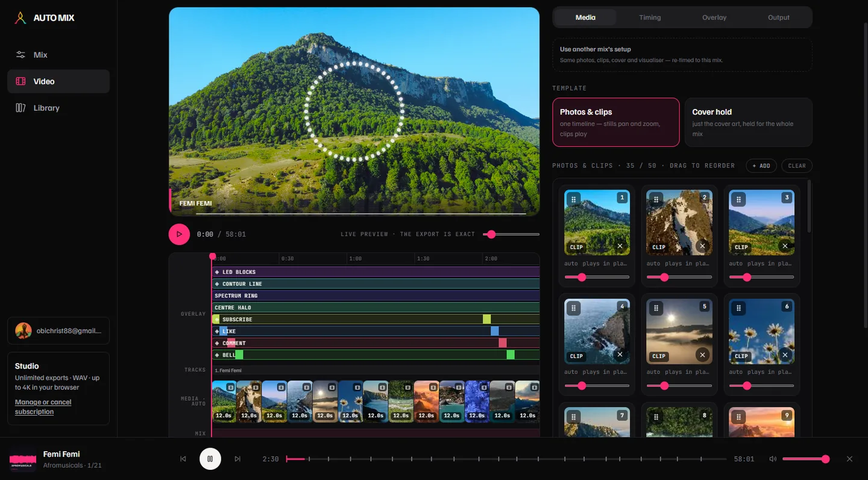The width and height of the screenshot is (868, 480).
Task: Select the COMMENT overlay track
Action: [x=376, y=343]
